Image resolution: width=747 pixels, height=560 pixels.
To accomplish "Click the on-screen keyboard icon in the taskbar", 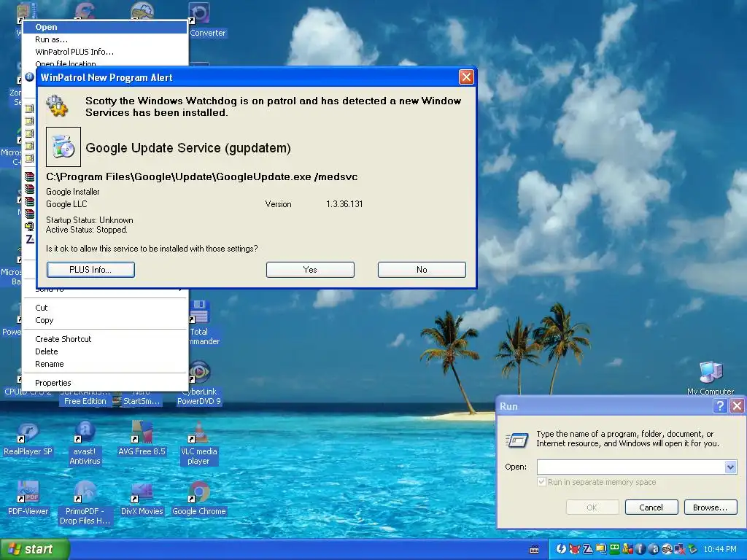I will click(534, 549).
